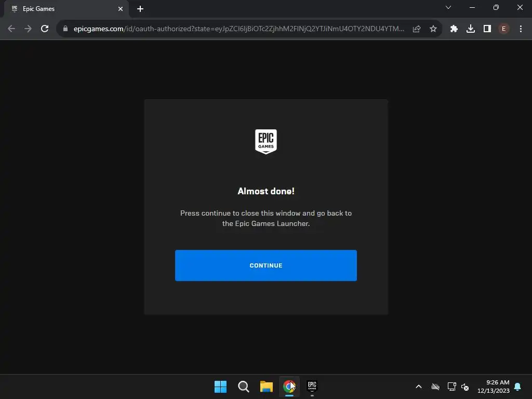Screen dimensions: 532x399
Task: Click the OneDrive cloud tray icon
Action: point(435,387)
